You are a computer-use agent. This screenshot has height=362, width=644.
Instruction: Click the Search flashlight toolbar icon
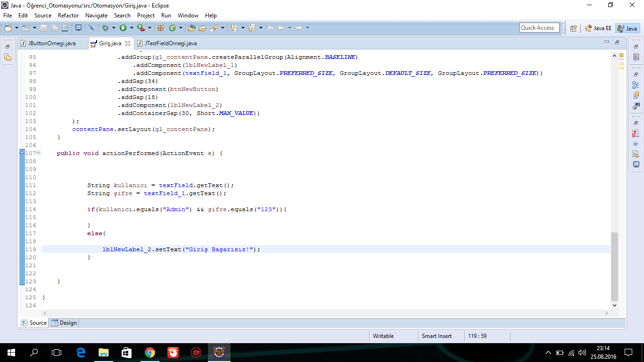tap(214, 28)
